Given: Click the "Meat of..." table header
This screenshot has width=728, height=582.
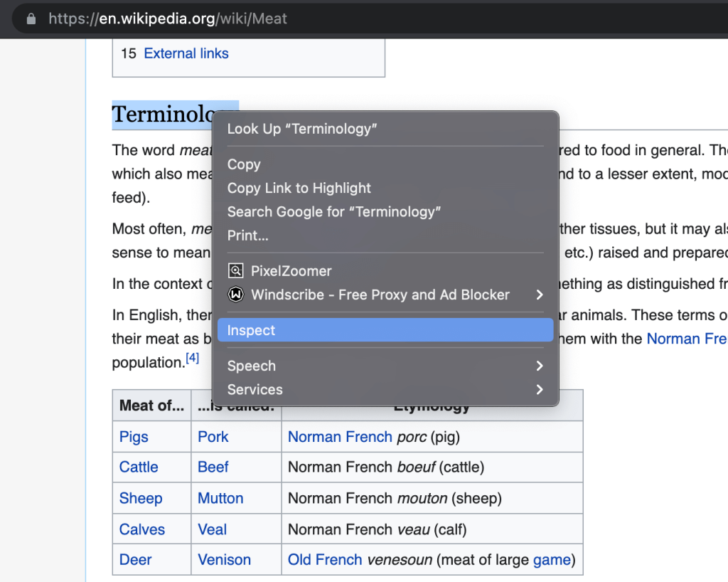Looking at the screenshot, I should (x=152, y=406).
